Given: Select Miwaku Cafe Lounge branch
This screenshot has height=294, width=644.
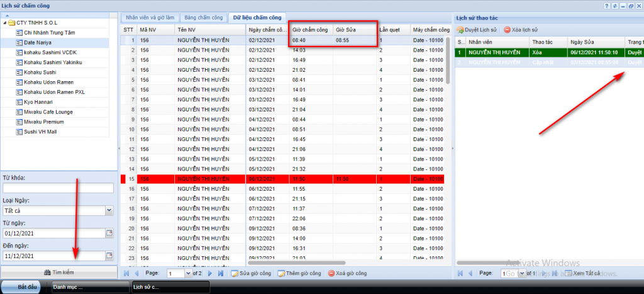Looking at the screenshot, I should click(x=48, y=112).
